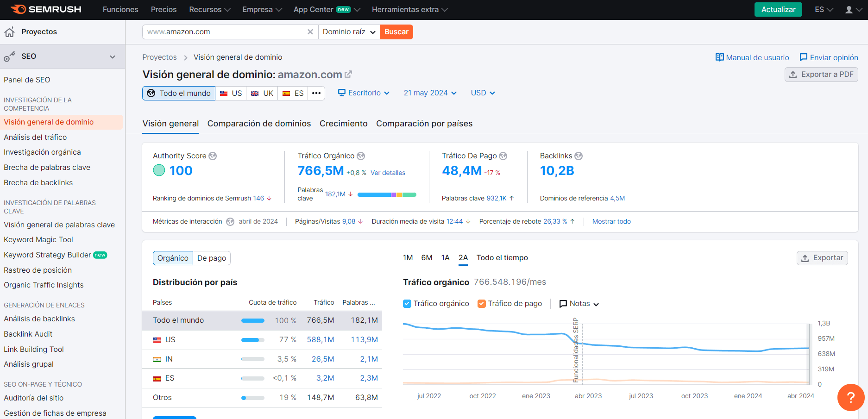Clear the search field using the X icon
Screen dimensions: 868x419
310,31
